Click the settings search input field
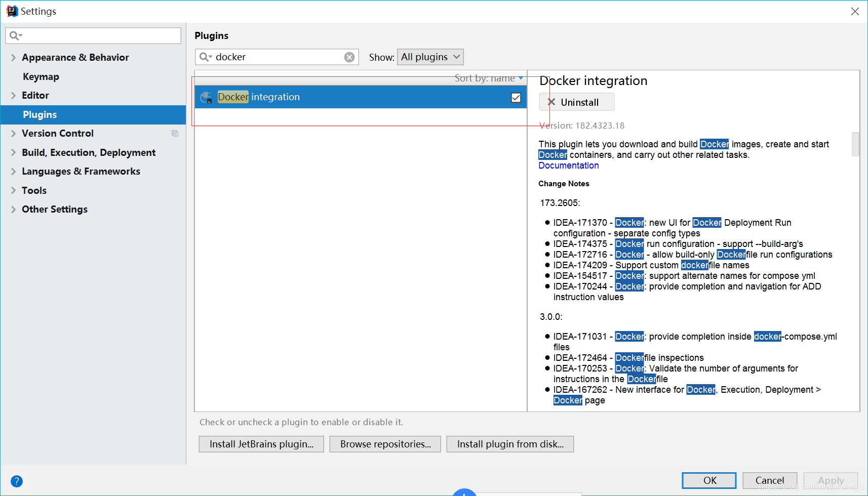Screen dimensions: 868x496 coord(93,35)
